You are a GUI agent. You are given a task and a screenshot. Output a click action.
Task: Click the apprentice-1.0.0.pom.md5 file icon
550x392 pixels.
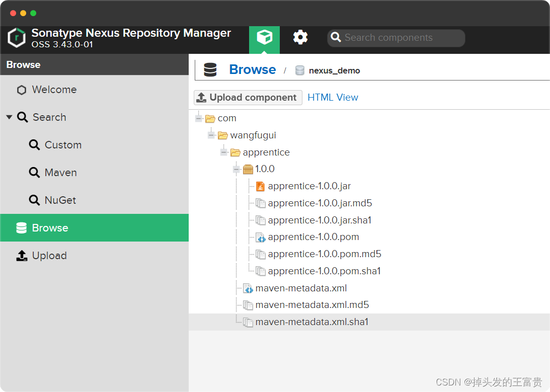coord(260,254)
